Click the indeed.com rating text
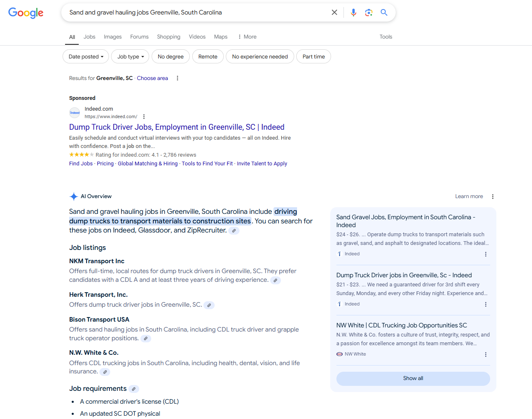Screen dimensions: 532x419 [146, 155]
